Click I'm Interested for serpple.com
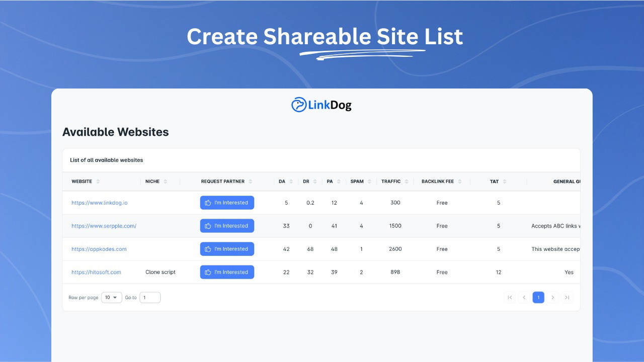This screenshot has width=644, height=362. [227, 226]
